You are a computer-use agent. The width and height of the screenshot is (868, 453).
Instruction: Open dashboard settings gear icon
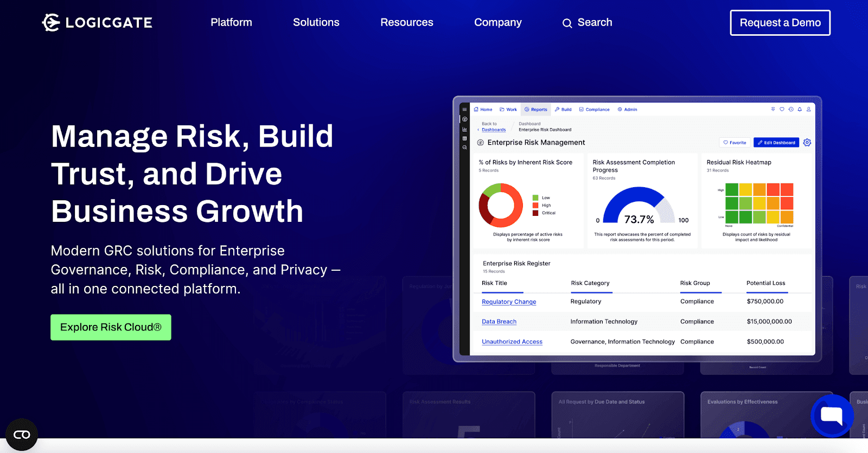807,142
